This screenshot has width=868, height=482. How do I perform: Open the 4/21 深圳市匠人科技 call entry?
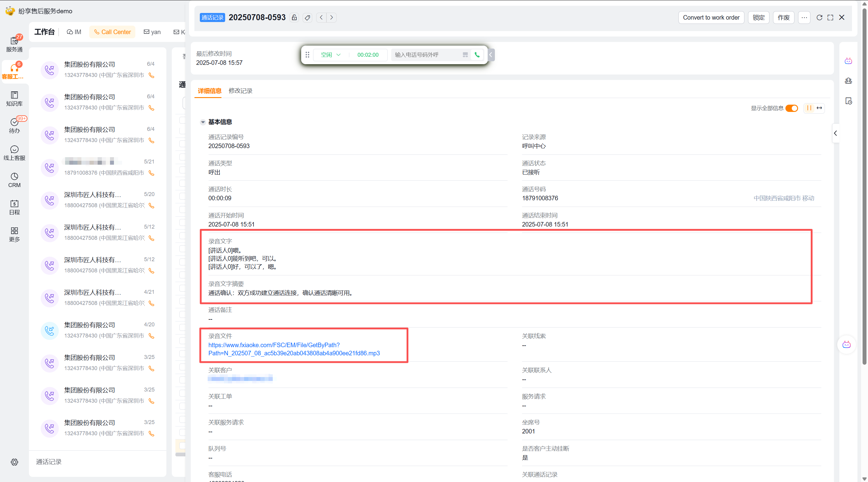(x=98, y=298)
